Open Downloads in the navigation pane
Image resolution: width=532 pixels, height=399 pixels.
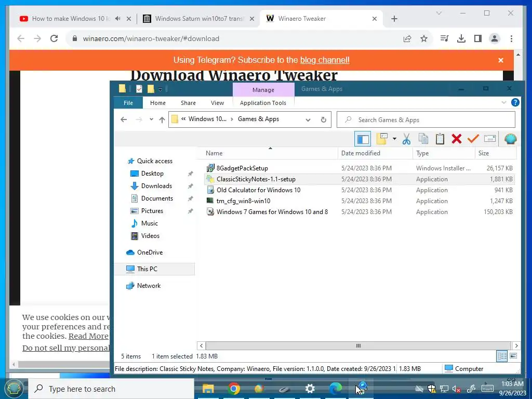pos(156,186)
